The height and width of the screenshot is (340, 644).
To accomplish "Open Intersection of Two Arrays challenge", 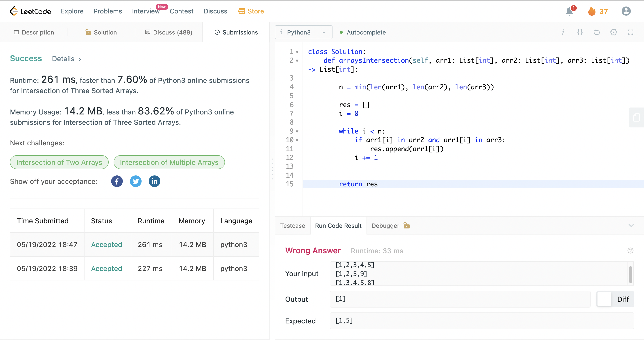I will [x=59, y=162].
